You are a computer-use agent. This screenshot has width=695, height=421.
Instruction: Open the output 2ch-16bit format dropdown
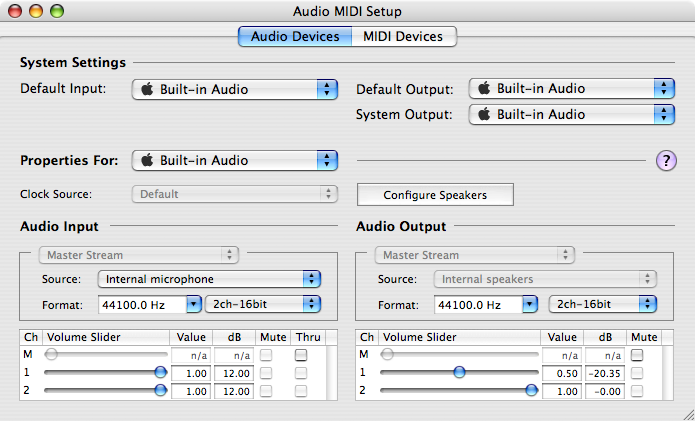(603, 304)
